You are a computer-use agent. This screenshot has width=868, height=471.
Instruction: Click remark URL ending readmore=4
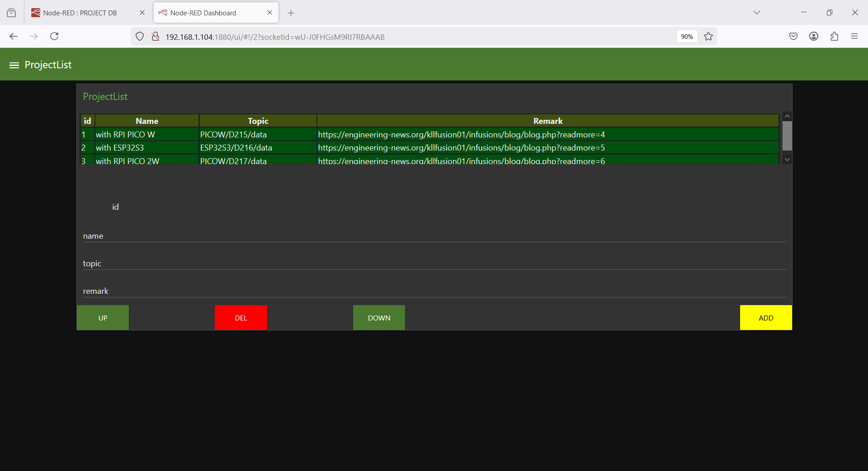[461, 135]
